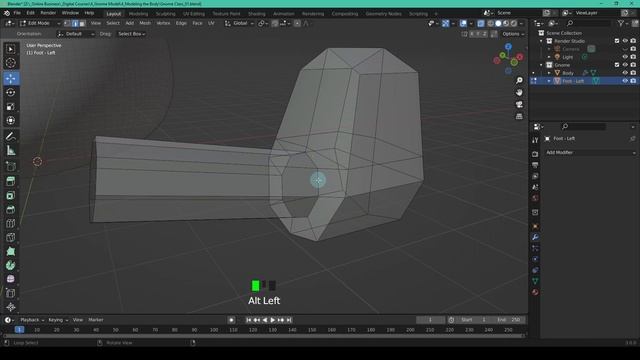640x360 pixels.
Task: Open the Select Box drag dropdown
Action: [131, 34]
